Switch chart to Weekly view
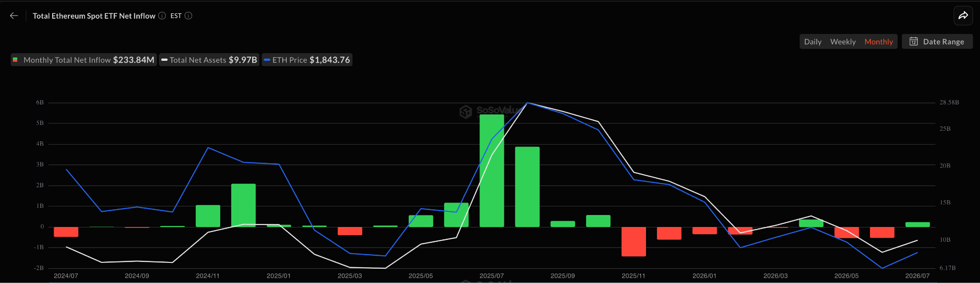The width and height of the screenshot is (980, 283). pyautogui.click(x=843, y=42)
